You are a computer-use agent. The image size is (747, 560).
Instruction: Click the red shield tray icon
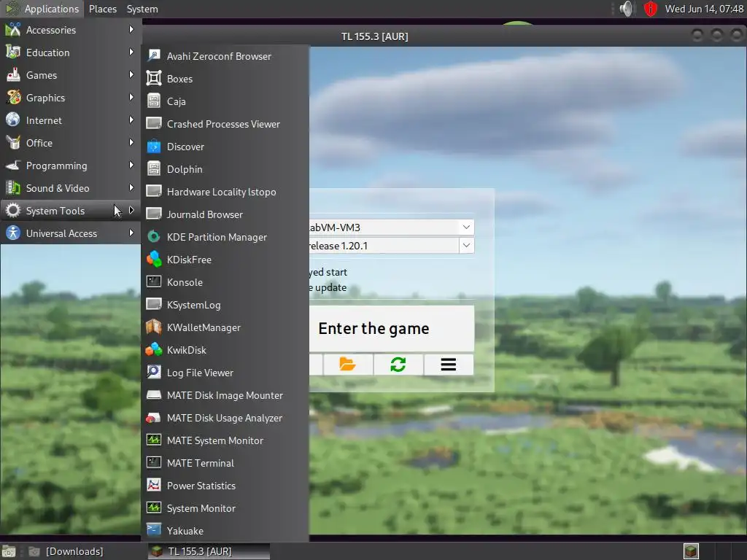pyautogui.click(x=650, y=9)
